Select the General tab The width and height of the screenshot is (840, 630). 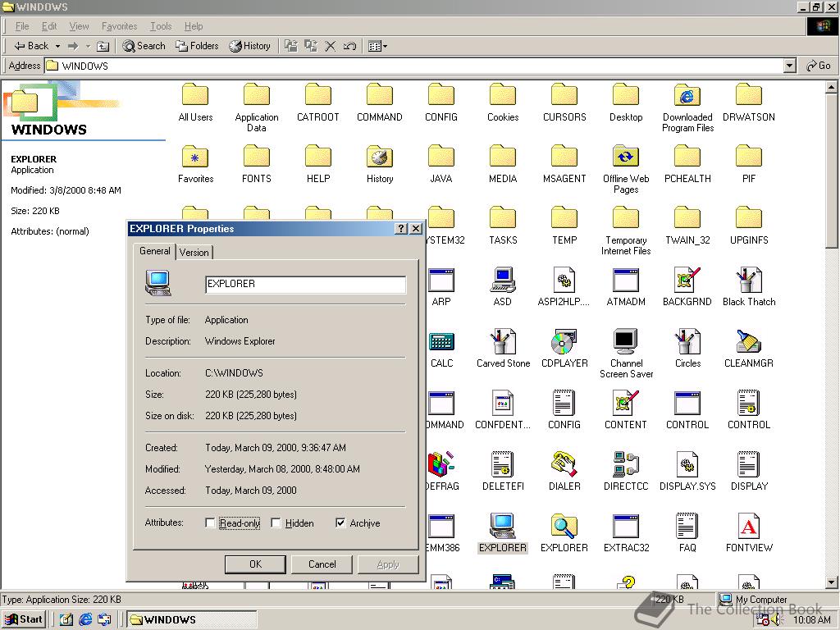(155, 251)
